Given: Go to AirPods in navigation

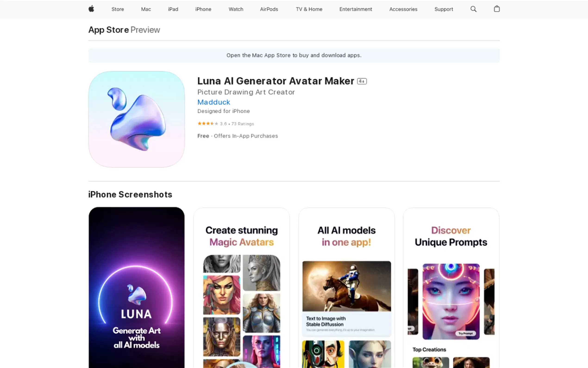Looking at the screenshot, I should click(x=269, y=9).
